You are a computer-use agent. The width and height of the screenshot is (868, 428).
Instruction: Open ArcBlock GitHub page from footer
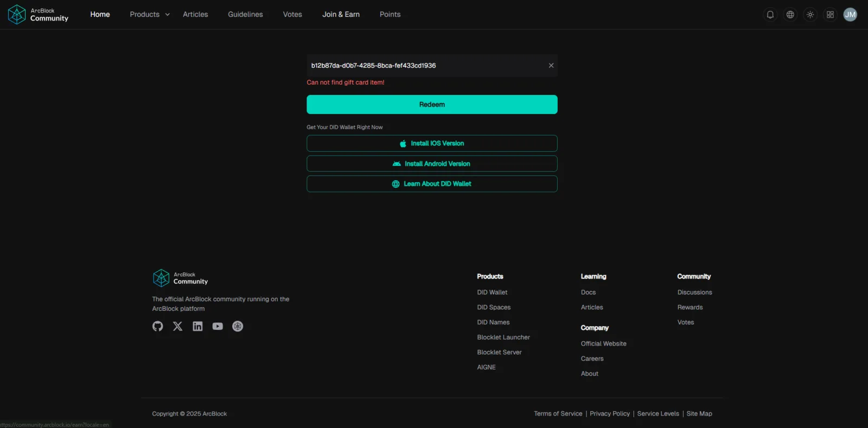click(157, 326)
